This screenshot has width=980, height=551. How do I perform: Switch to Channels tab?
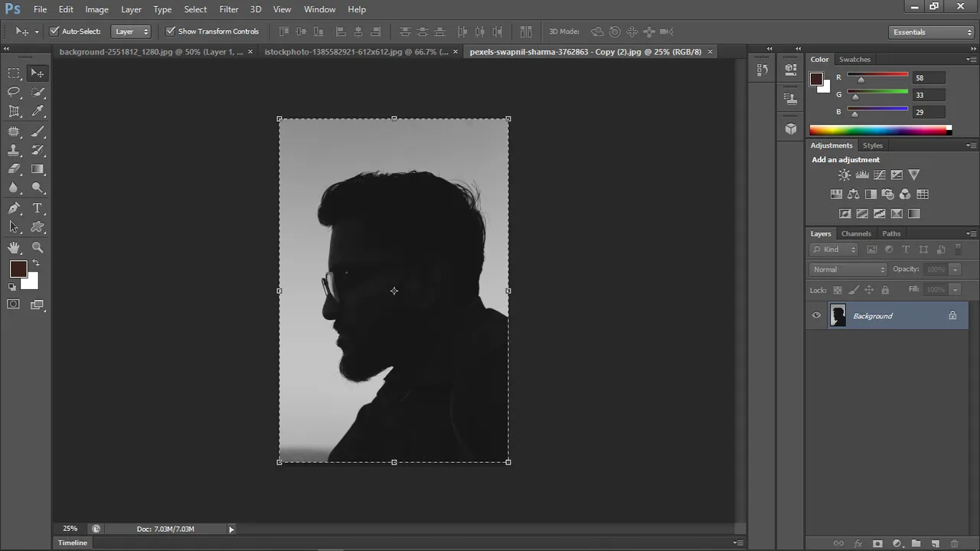pos(856,233)
